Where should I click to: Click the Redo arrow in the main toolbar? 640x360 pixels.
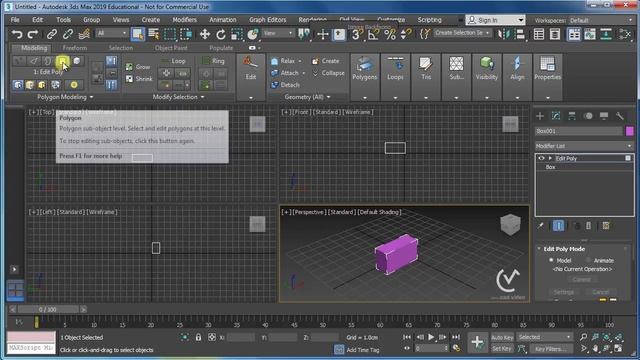(33, 34)
